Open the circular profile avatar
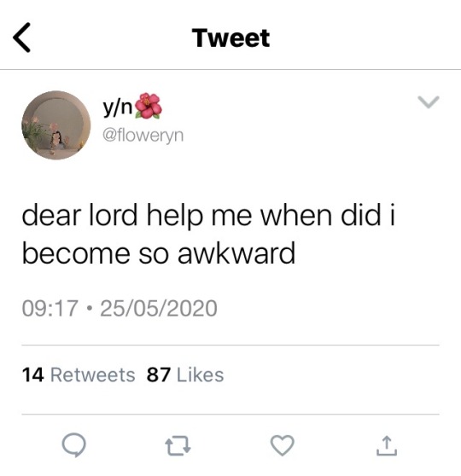Screen dimensions: 461x476 pos(56,125)
